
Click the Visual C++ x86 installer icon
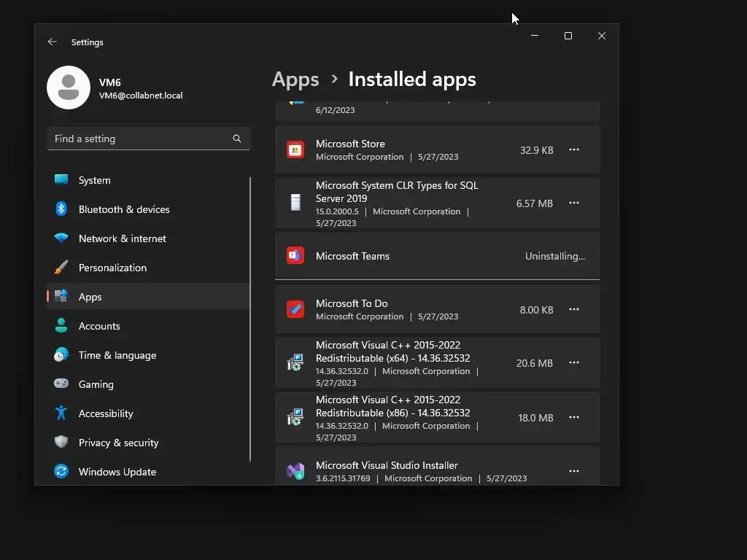tap(295, 417)
